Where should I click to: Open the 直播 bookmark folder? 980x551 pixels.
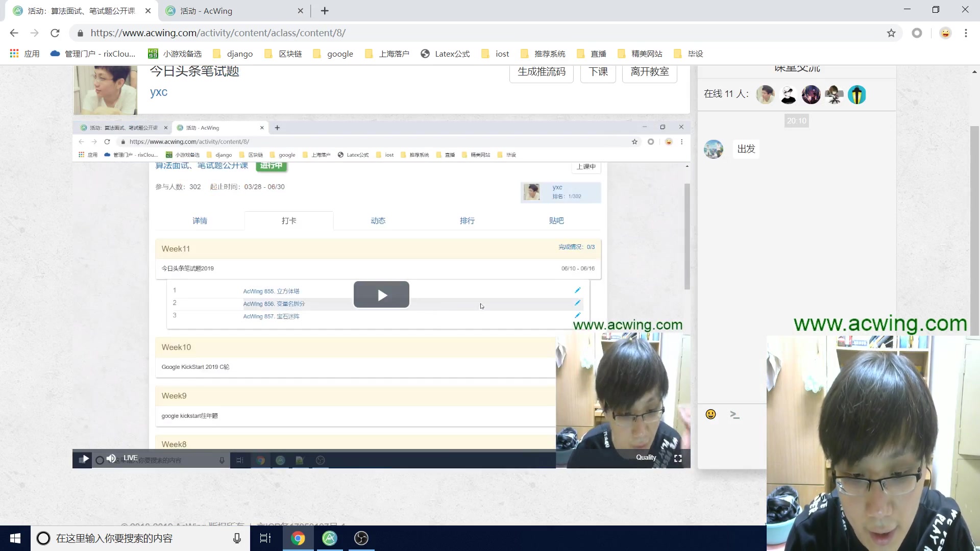592,54
